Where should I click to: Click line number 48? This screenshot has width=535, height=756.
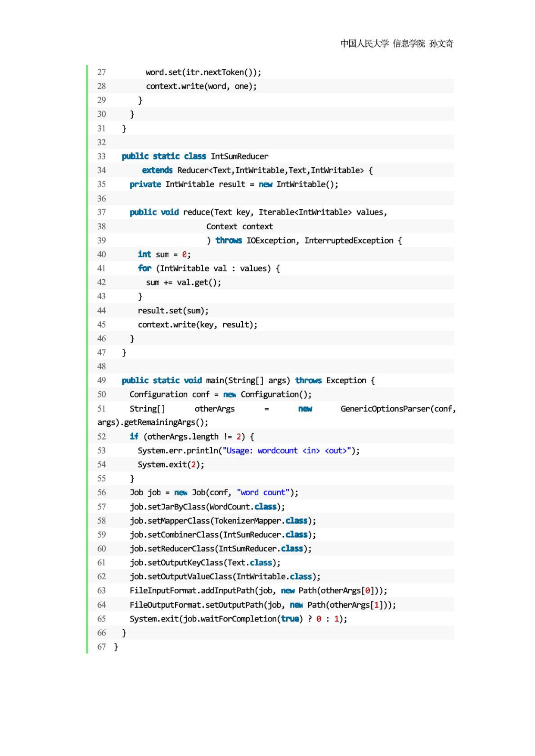point(101,367)
